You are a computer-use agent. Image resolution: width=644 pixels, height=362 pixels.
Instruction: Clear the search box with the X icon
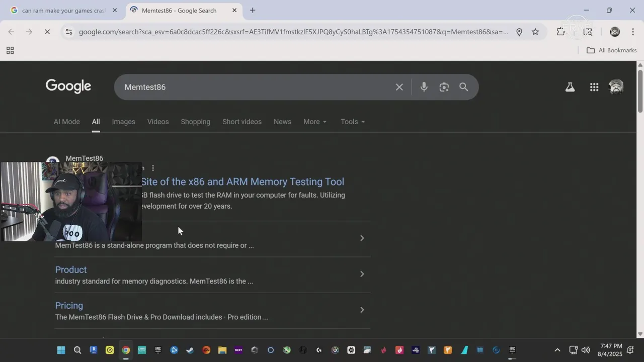[399, 87]
